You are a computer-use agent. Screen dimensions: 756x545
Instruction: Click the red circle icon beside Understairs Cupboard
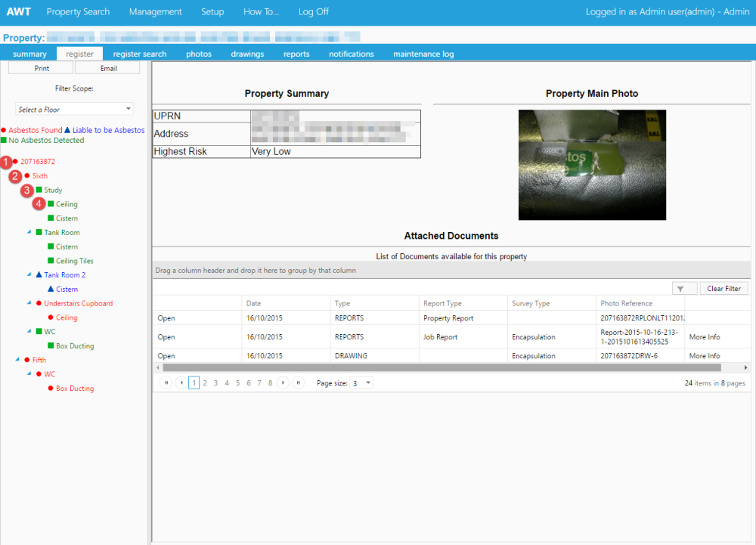[x=41, y=303]
